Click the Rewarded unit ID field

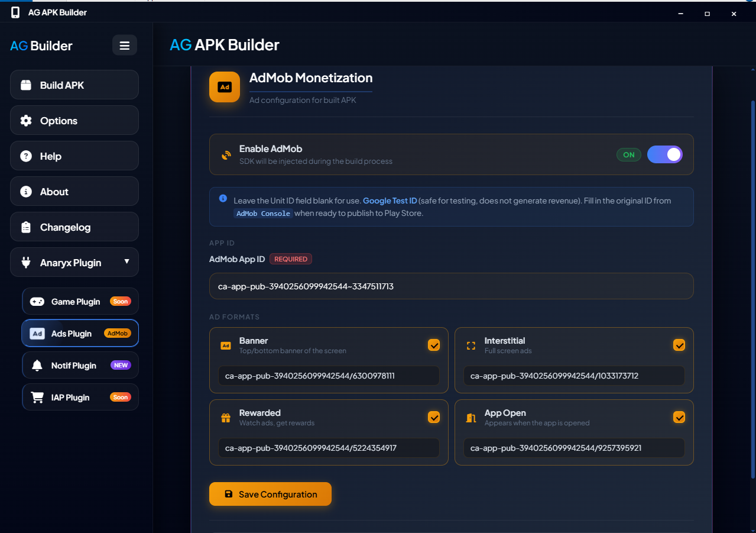pyautogui.click(x=329, y=448)
